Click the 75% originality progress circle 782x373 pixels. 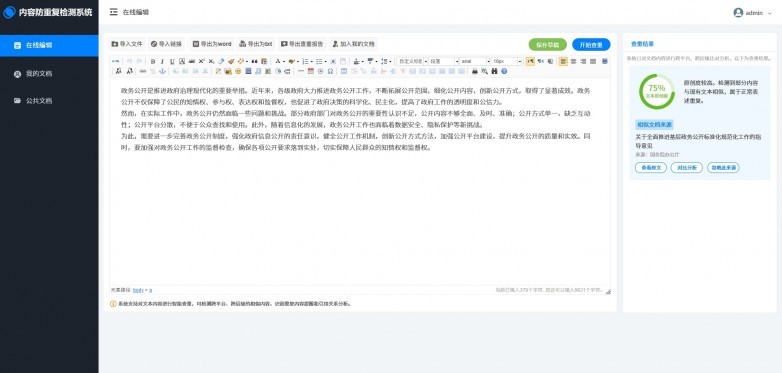656,91
